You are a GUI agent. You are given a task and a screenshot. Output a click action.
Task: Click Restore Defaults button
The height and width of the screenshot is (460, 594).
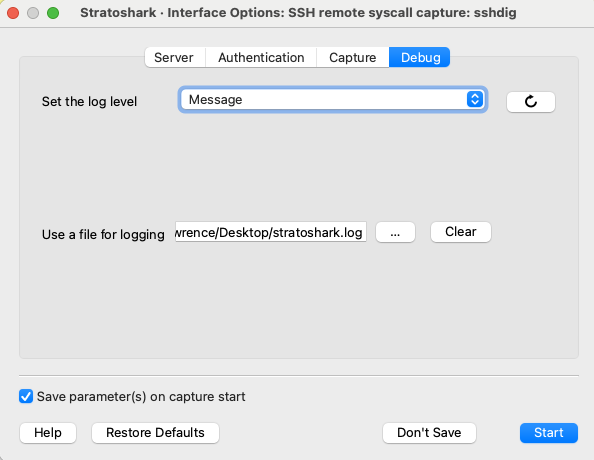(x=155, y=433)
